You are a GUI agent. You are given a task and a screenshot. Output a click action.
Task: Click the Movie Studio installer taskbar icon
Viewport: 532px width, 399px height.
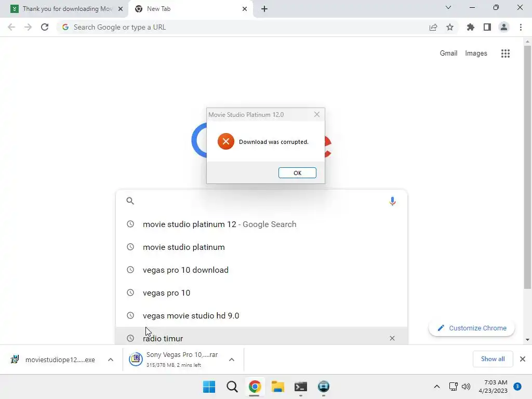(x=324, y=387)
